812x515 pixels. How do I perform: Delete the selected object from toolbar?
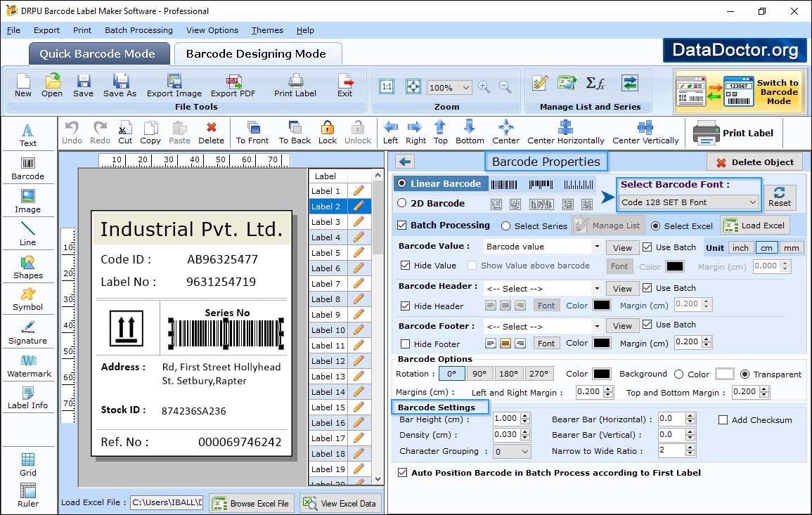click(x=212, y=133)
